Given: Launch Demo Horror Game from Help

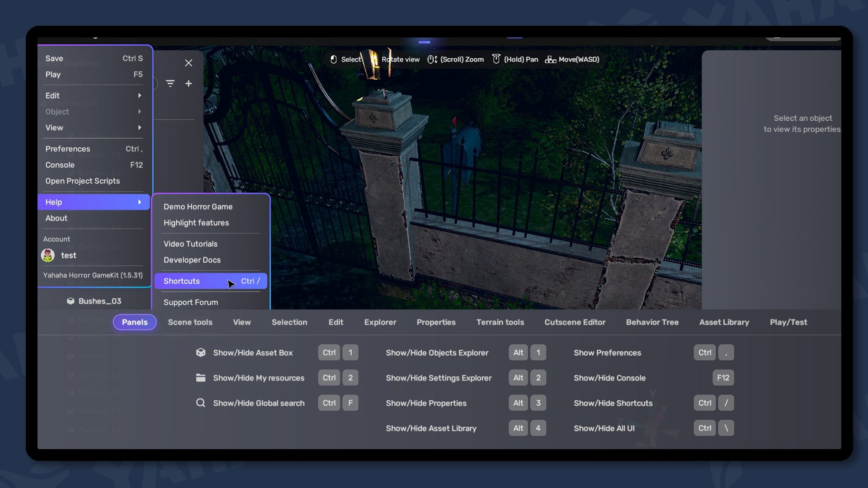Looking at the screenshot, I should [x=198, y=206].
